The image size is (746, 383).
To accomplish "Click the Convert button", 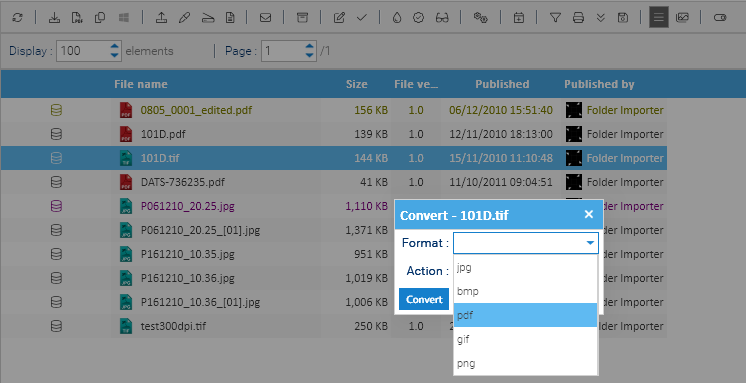I will [424, 299].
